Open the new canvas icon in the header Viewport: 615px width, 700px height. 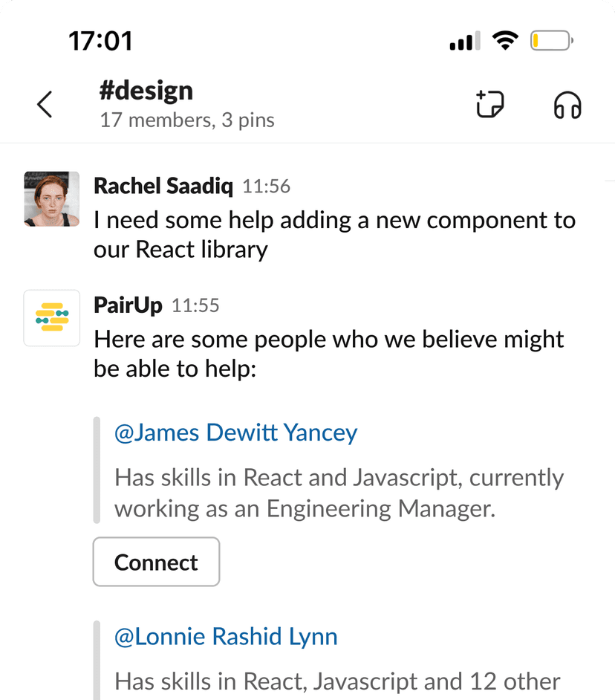coord(490,105)
